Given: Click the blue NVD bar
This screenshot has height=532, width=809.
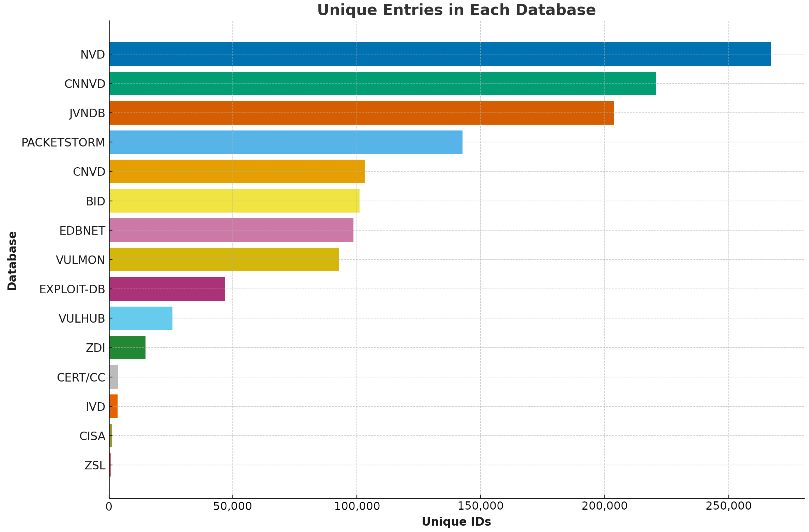Looking at the screenshot, I should (440, 54).
